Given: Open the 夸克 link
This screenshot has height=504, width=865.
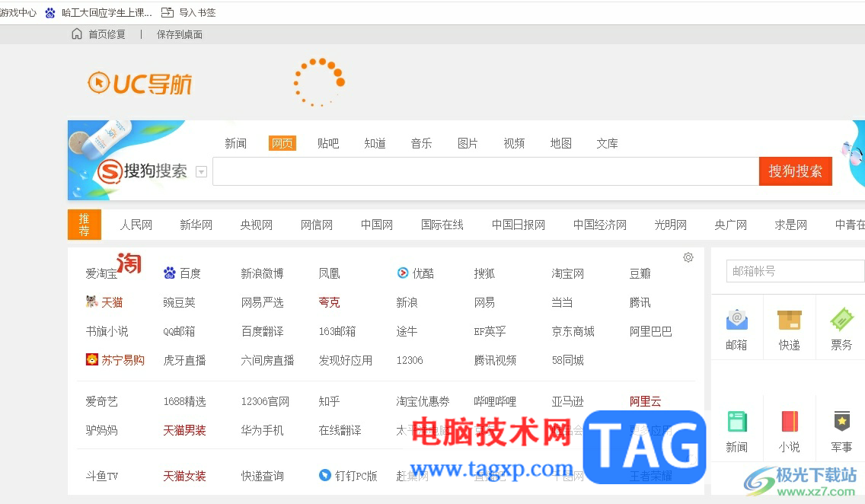Looking at the screenshot, I should [x=330, y=302].
